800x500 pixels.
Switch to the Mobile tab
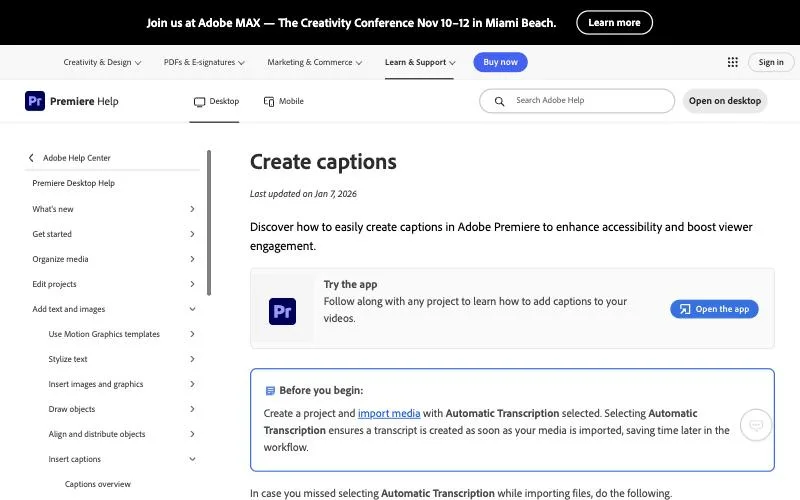click(x=284, y=102)
